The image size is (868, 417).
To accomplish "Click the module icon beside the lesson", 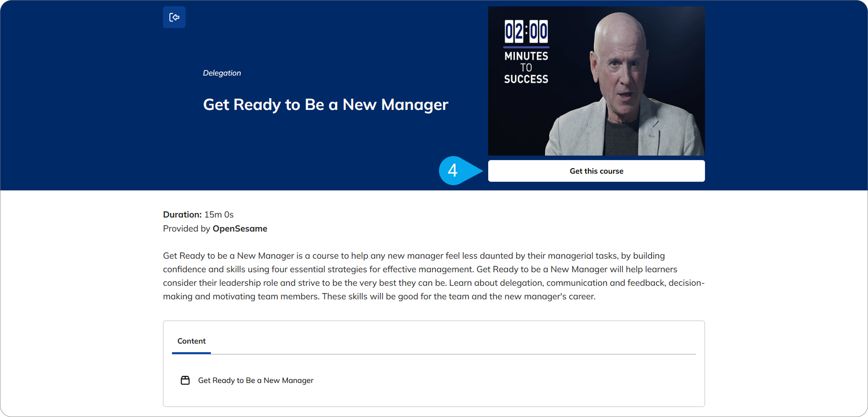I will pos(185,380).
